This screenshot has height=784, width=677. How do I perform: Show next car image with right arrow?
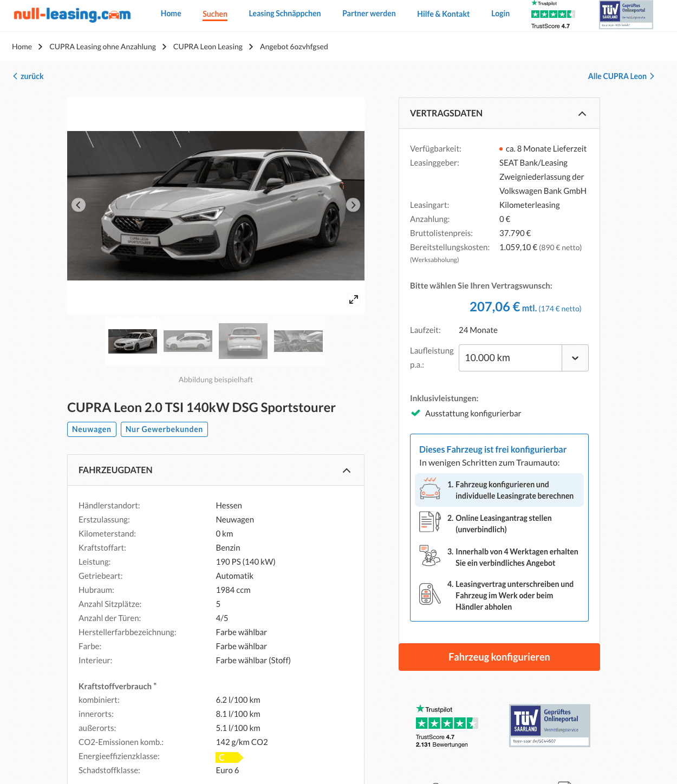(353, 205)
